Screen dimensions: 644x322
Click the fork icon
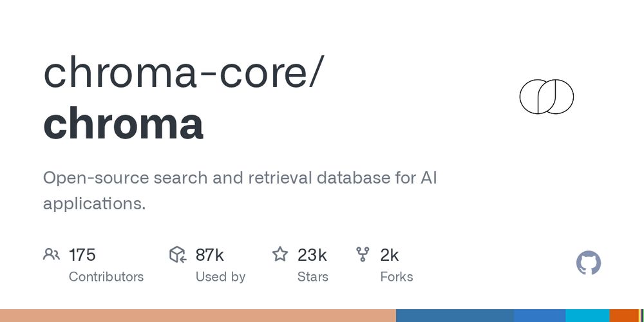click(363, 254)
